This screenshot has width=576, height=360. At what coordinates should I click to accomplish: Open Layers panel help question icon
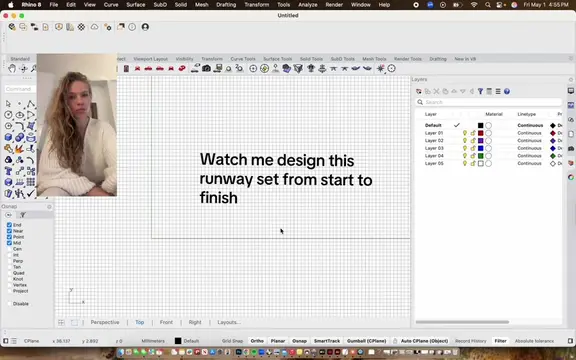507,91
